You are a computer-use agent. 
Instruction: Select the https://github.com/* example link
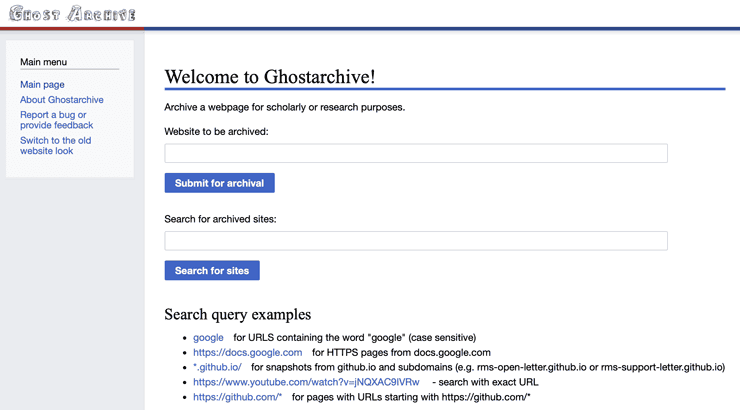237,397
